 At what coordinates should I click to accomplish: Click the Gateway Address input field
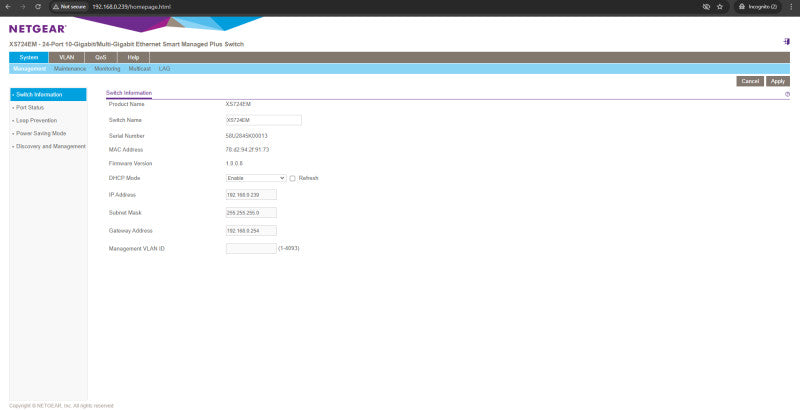coord(251,230)
